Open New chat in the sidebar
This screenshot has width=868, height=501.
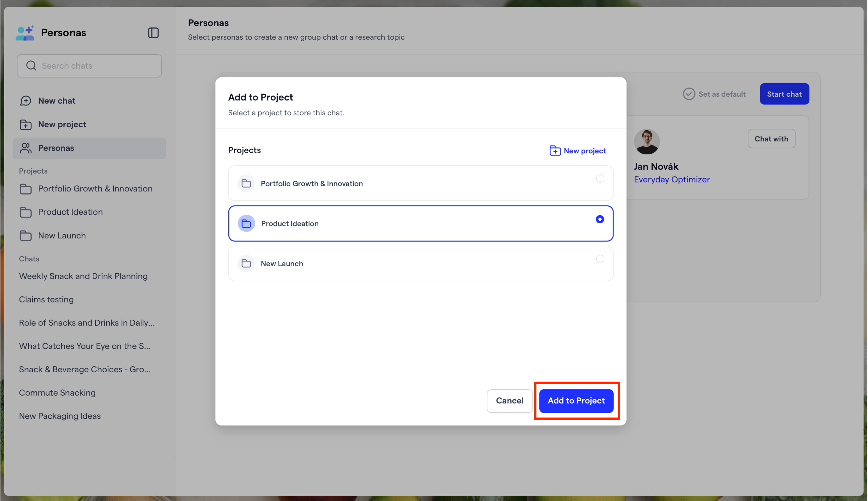89,101
